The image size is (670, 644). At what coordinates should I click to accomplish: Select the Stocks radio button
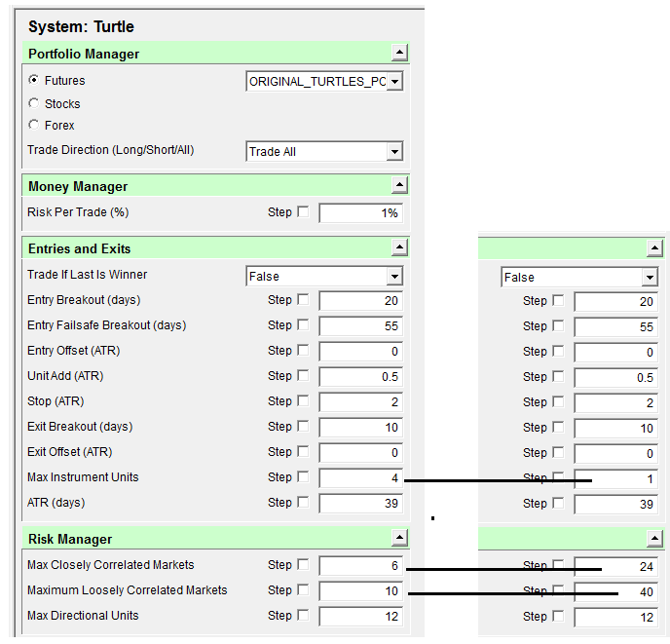pos(34,103)
